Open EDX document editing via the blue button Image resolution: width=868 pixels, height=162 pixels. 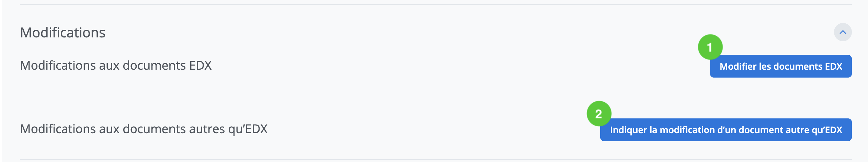(781, 66)
